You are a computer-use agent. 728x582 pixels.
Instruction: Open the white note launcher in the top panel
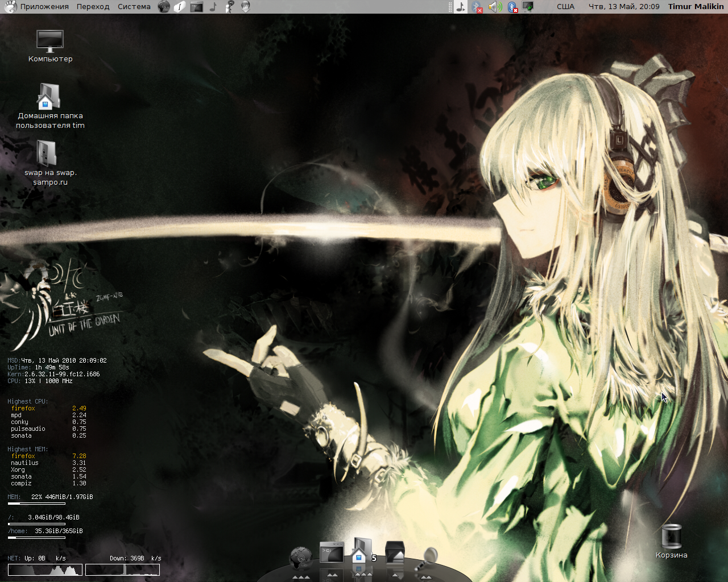click(x=180, y=7)
